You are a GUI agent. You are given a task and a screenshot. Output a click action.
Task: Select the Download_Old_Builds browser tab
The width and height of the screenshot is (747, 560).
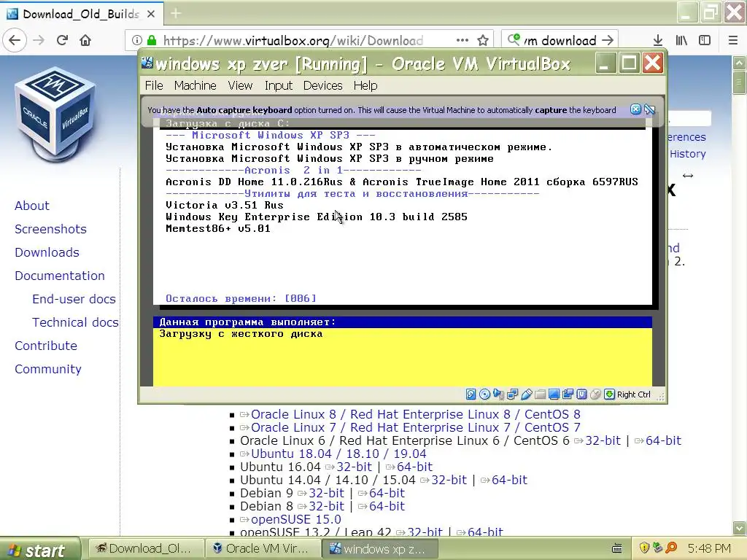point(82,13)
